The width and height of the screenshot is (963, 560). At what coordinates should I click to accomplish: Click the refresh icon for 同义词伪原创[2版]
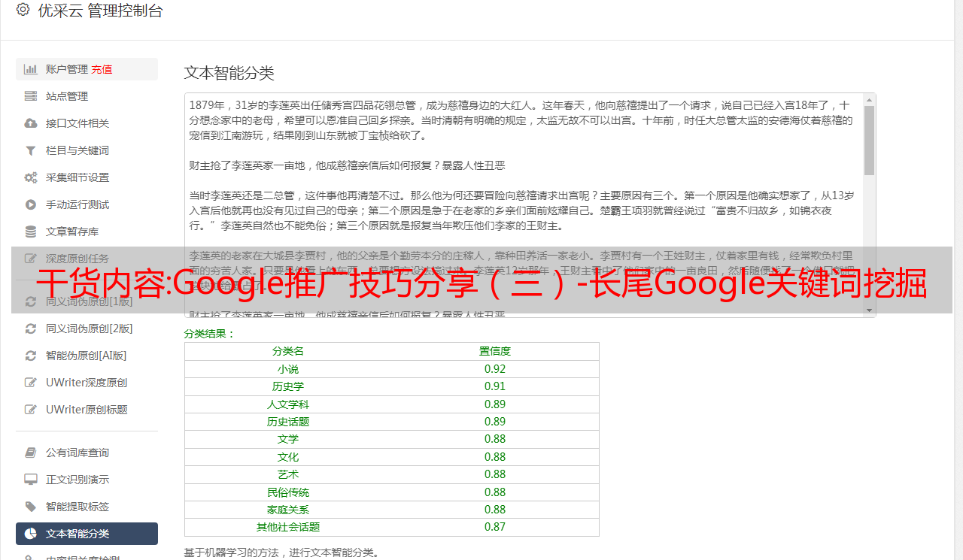[31, 328]
